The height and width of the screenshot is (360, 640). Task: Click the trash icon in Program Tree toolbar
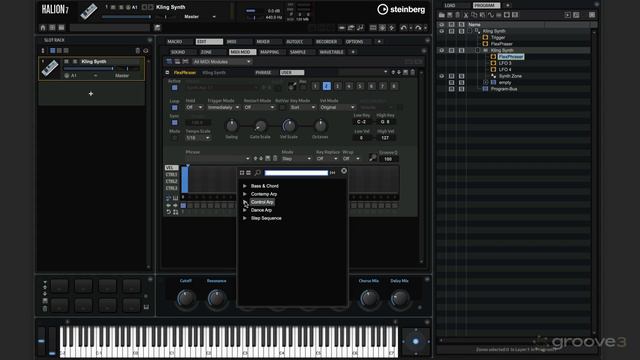pyautogui.click(x=458, y=15)
